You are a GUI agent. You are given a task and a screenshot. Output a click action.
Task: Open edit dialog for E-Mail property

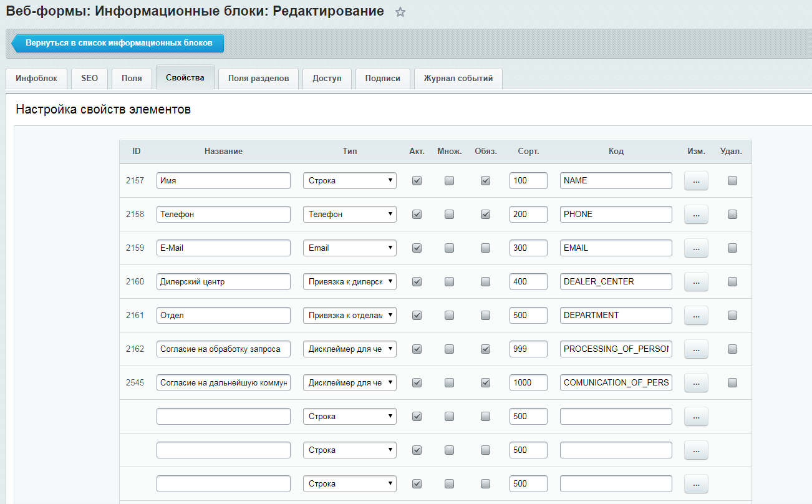coord(696,248)
